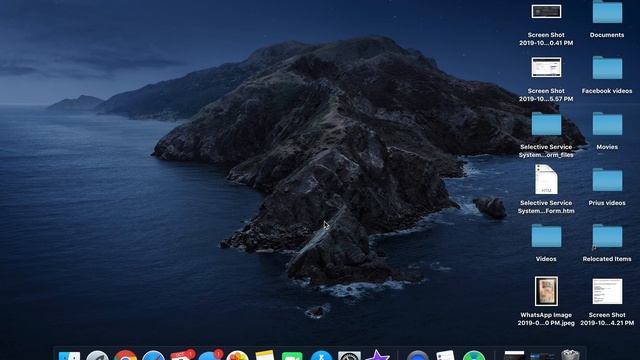Open Calendar with the red badge in Dock
640x360 pixels.
pos(181,356)
